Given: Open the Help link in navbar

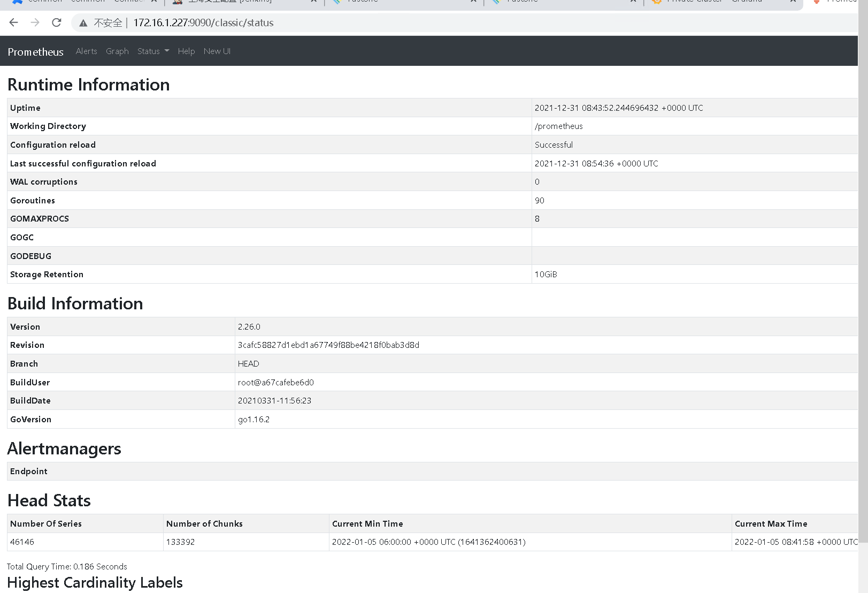Looking at the screenshot, I should tap(186, 51).
